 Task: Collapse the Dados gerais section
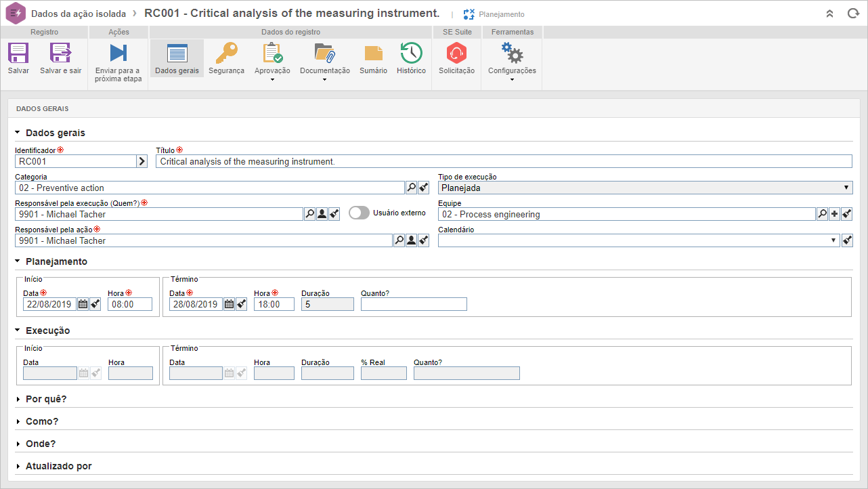18,133
